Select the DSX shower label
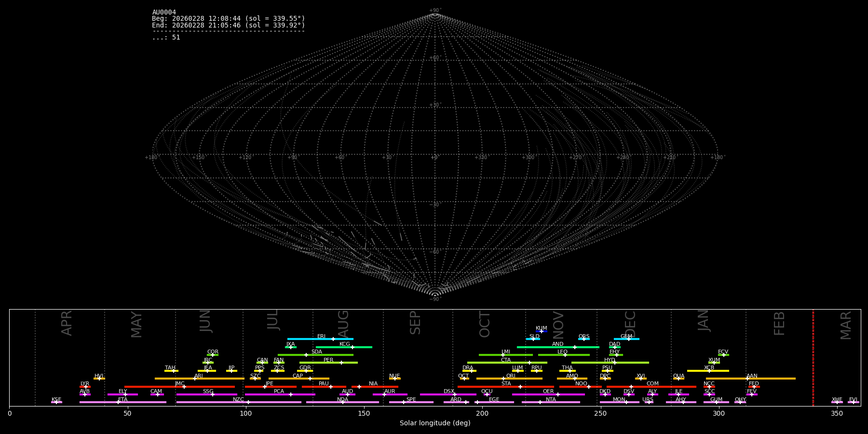Viewport: 868px width, 434px height. point(449,392)
